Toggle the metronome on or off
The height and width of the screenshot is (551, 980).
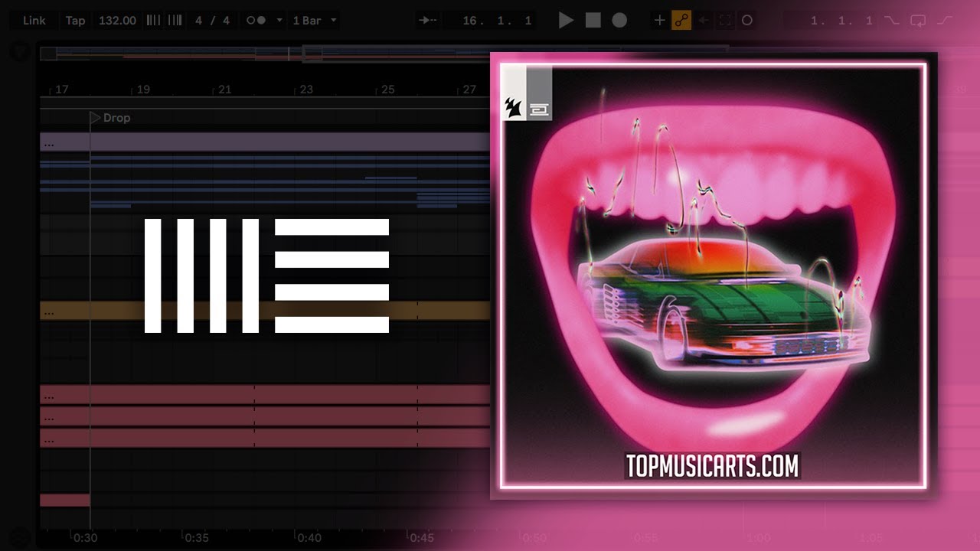point(256,21)
